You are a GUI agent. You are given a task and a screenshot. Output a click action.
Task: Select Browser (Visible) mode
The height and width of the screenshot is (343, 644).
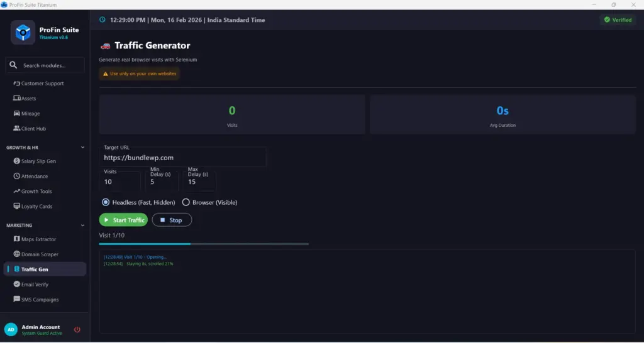pyautogui.click(x=186, y=202)
